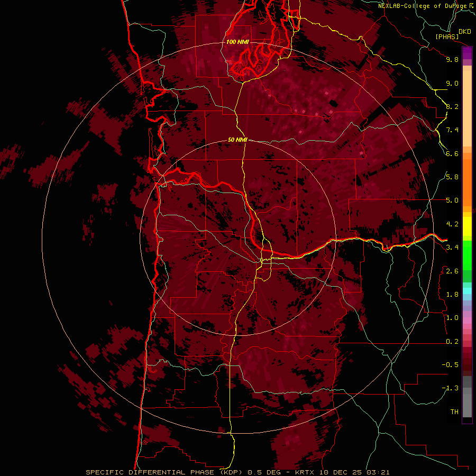Click the SPECIFIC DIFFERENTIAL PHASE (KDP) title text
The width and height of the screenshot is (476, 476).
pos(165,472)
